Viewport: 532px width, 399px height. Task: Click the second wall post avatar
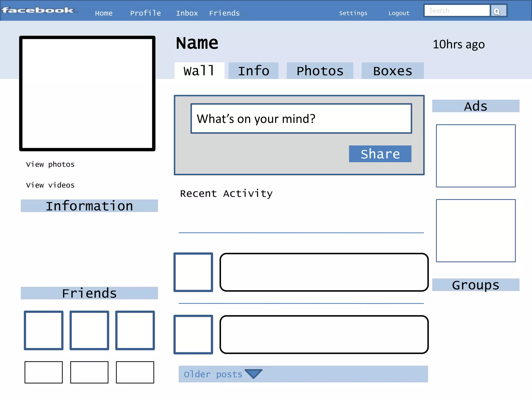(193, 335)
